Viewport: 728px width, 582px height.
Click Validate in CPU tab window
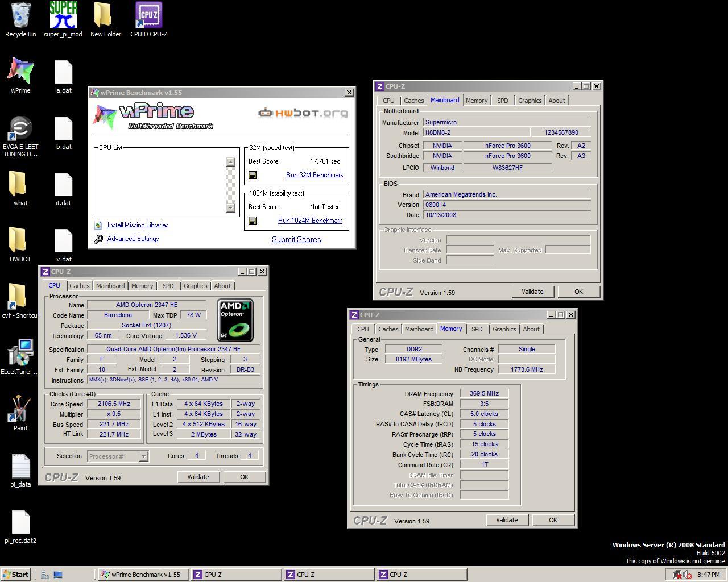[x=198, y=477]
